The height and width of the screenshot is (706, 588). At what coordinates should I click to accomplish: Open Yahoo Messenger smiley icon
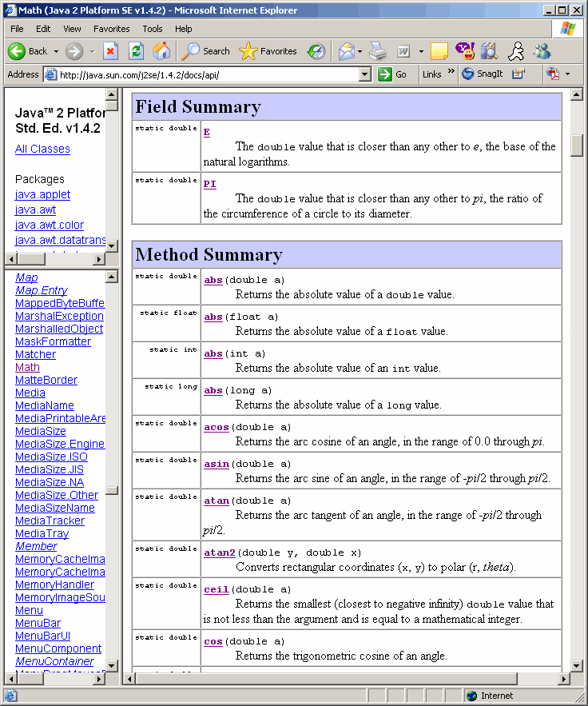pos(465,51)
